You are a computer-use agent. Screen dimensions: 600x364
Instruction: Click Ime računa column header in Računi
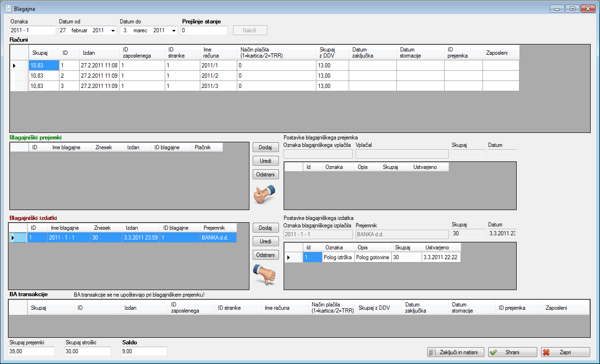click(x=218, y=53)
